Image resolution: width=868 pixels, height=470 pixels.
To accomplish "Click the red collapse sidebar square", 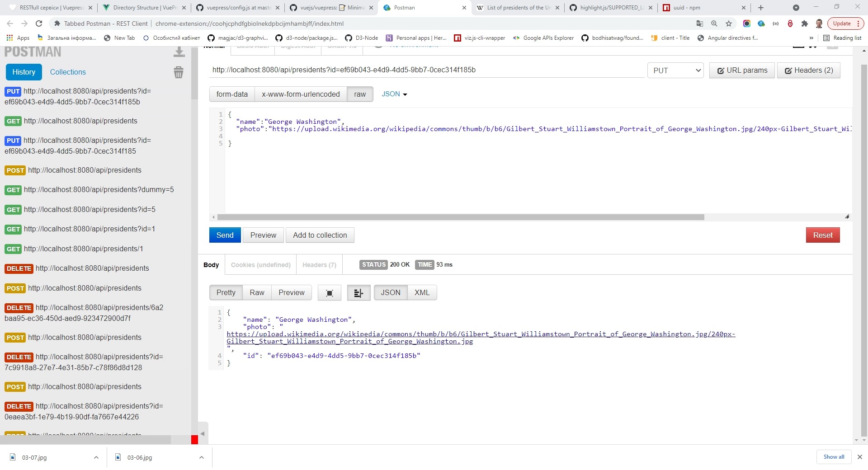I will (x=194, y=440).
